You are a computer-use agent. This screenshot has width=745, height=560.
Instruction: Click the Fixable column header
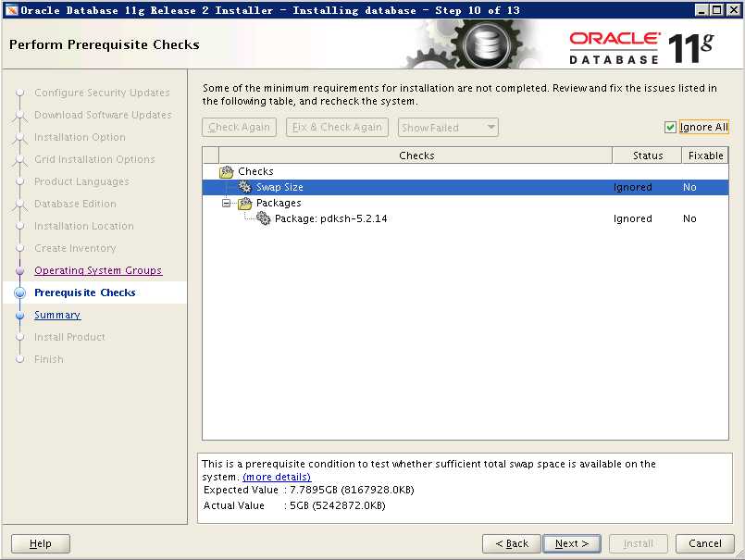pos(705,156)
